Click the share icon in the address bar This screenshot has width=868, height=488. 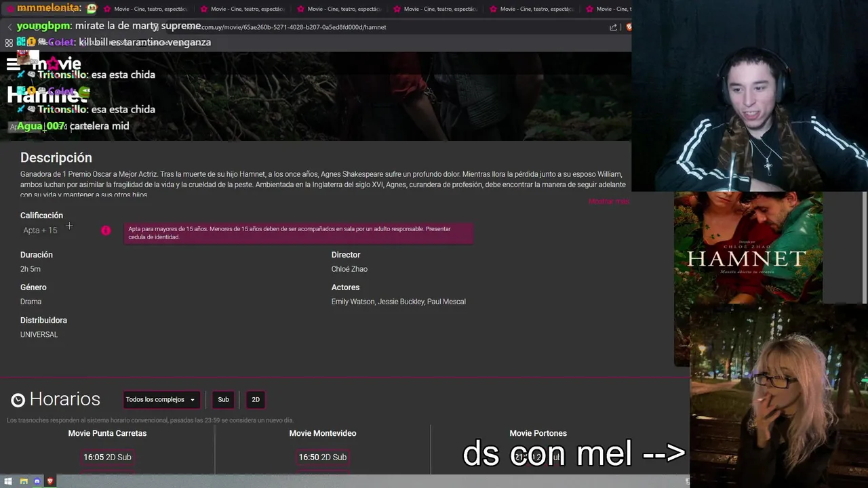click(613, 27)
